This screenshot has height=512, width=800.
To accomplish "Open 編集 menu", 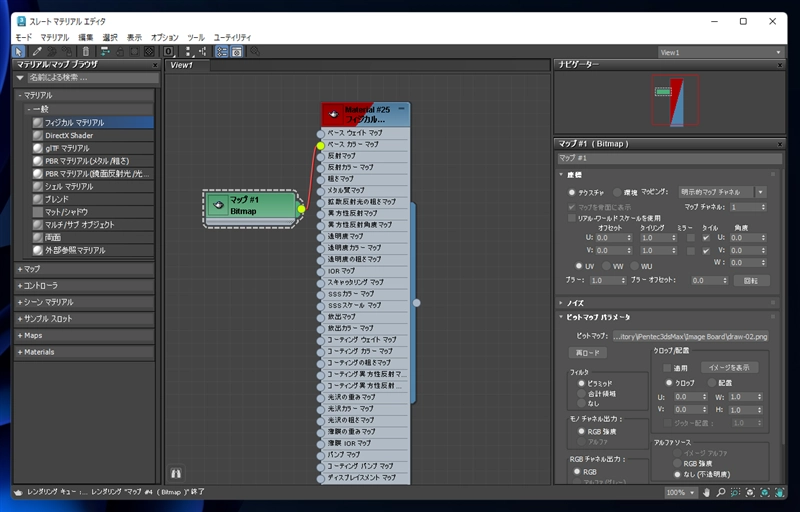I will 86,37.
